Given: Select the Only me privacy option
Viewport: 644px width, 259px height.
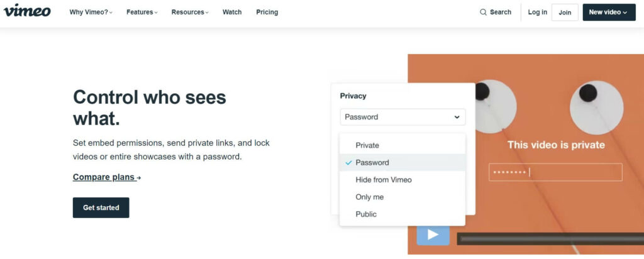Looking at the screenshot, I should click(369, 197).
